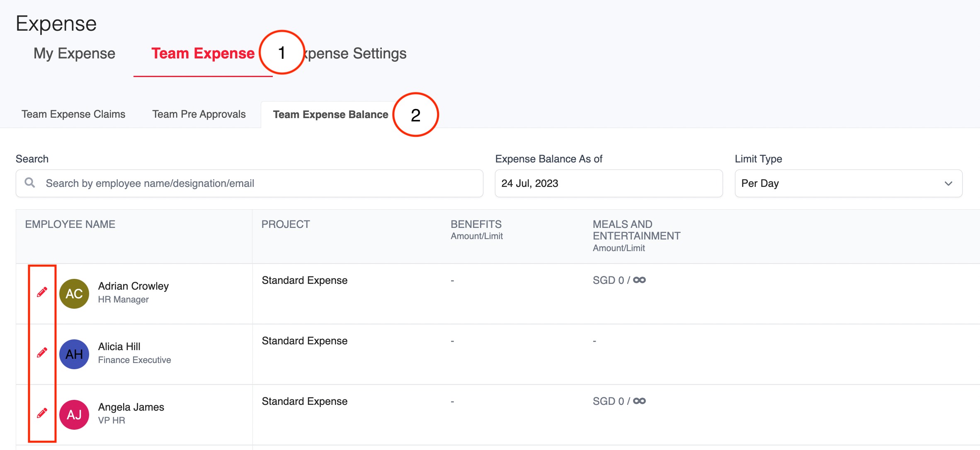Click the AH avatar circle
The height and width of the screenshot is (450, 980).
(x=74, y=354)
